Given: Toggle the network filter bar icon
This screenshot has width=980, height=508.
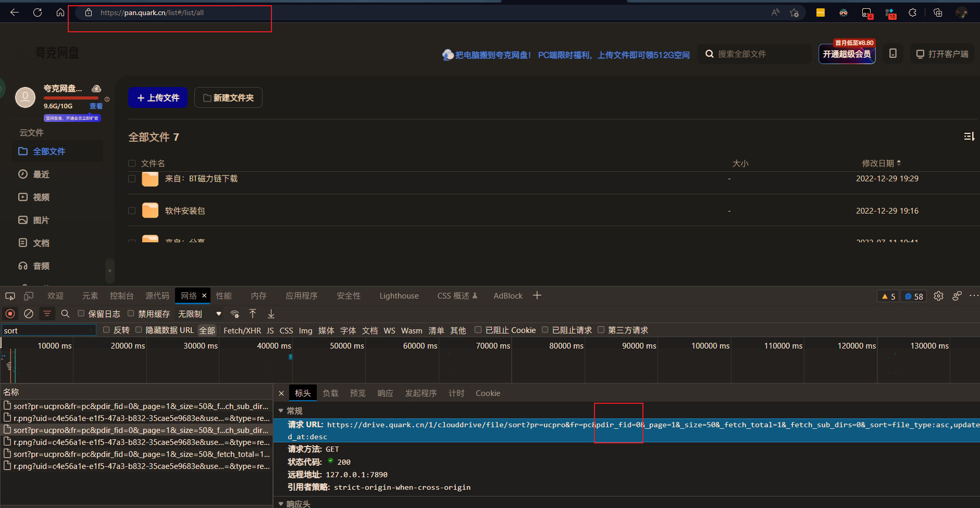Looking at the screenshot, I should tap(47, 314).
